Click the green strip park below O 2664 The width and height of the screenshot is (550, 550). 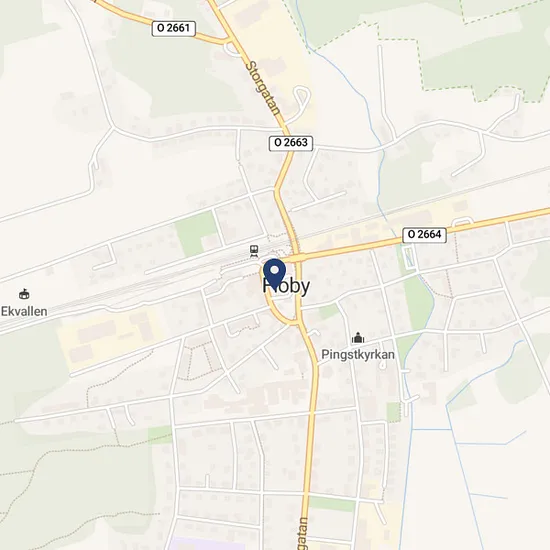pos(418,301)
